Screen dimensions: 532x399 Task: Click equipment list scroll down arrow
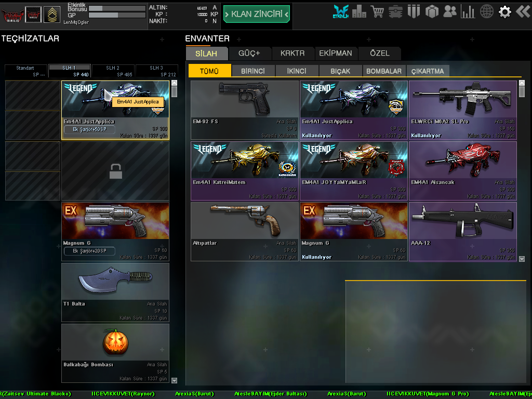(174, 380)
